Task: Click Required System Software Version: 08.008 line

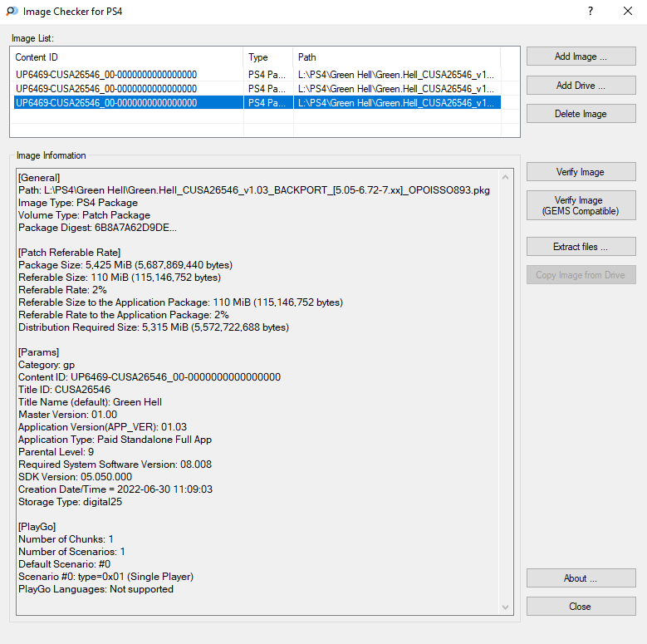Action: pyautogui.click(x=115, y=465)
